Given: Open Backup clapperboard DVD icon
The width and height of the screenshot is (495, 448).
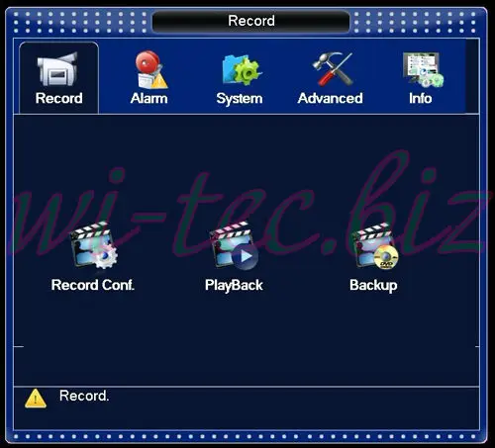Looking at the screenshot, I should coord(375,245).
